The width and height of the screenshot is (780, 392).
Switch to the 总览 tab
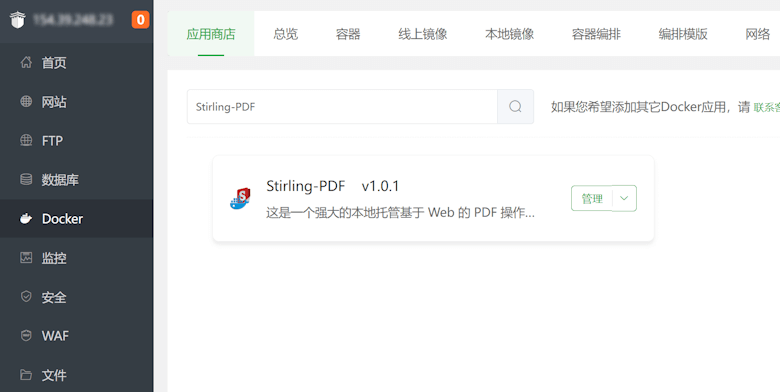pos(286,34)
